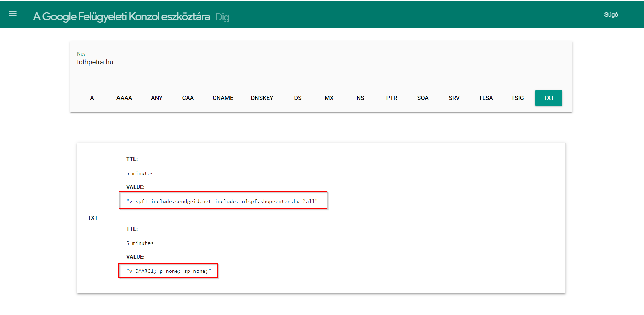This screenshot has width=644, height=315.
Task: Select the ANY record type
Action: (157, 98)
